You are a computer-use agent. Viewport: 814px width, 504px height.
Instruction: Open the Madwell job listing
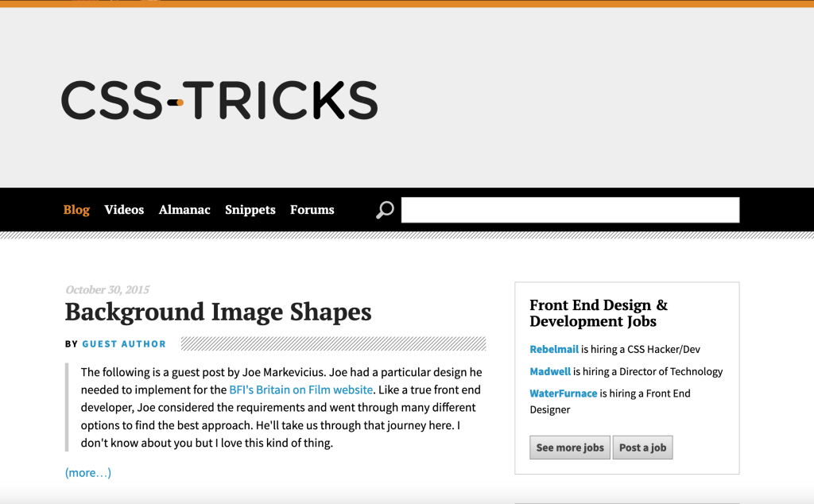550,372
